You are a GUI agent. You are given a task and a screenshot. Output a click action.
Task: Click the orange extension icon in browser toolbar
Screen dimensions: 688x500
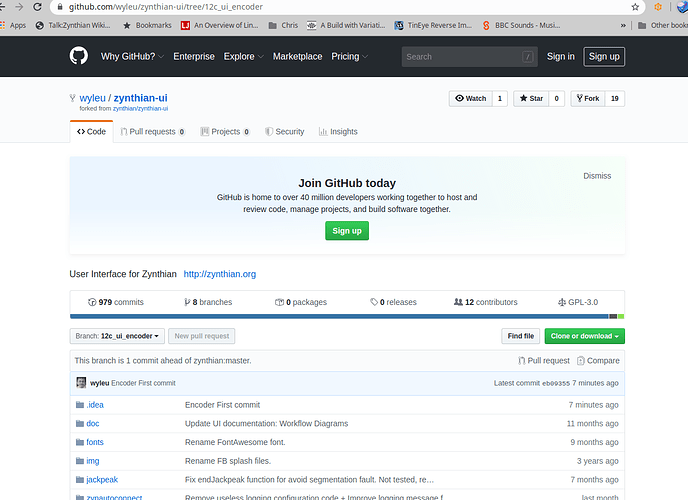(658, 7)
